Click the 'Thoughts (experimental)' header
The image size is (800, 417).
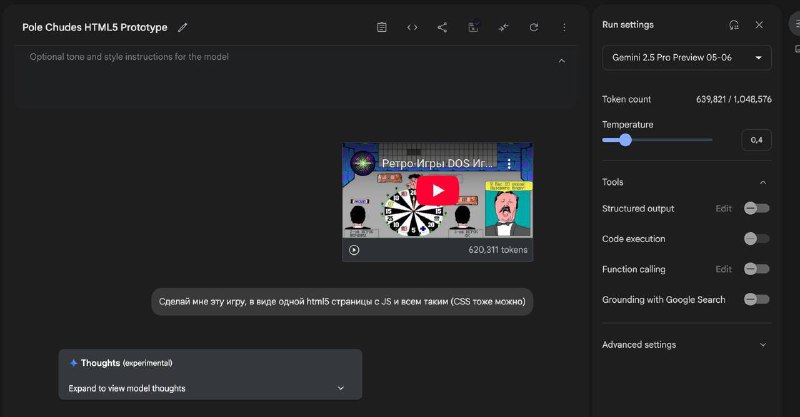coord(127,363)
